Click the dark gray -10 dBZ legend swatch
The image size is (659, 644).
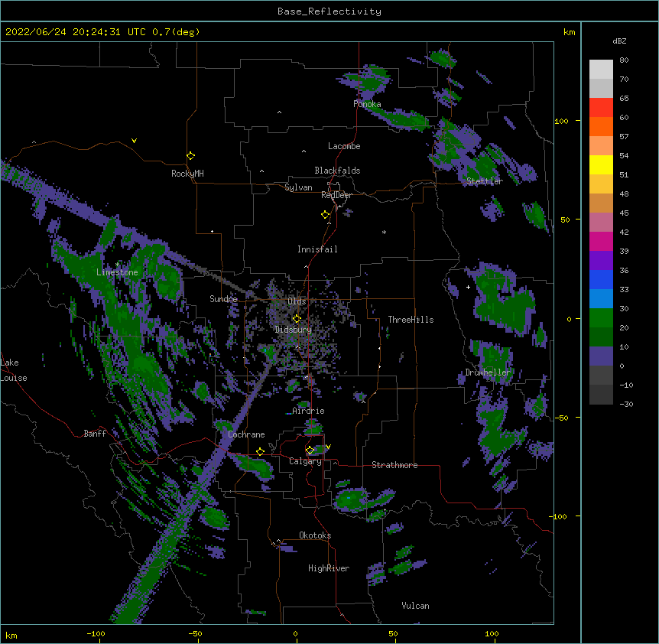pos(601,395)
